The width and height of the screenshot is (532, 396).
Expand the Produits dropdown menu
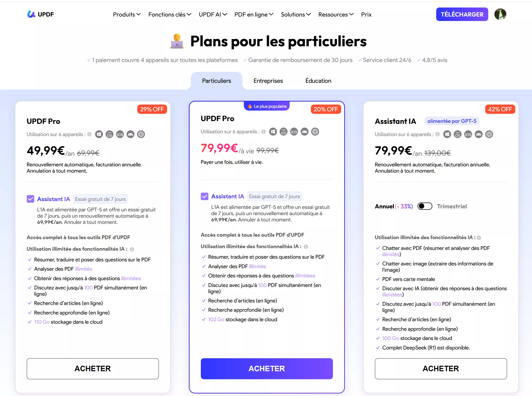(x=127, y=15)
